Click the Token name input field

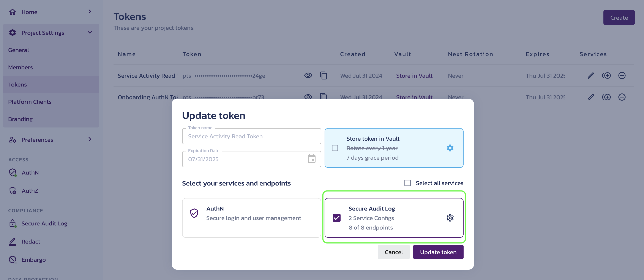[251, 136]
